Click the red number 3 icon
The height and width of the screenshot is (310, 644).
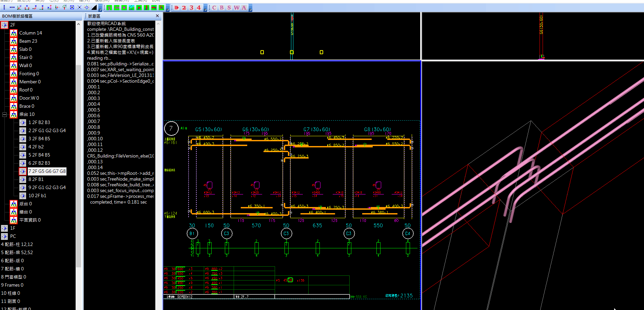pyautogui.click(x=192, y=7)
